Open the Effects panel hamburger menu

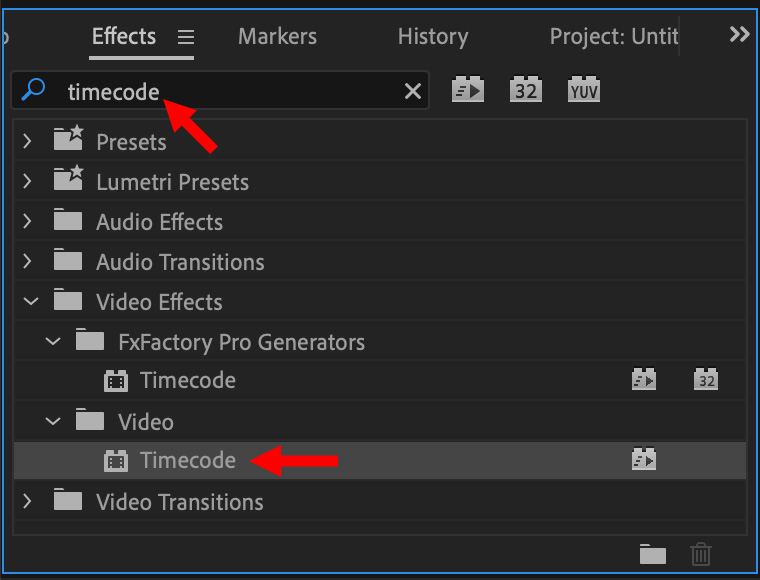pos(186,37)
